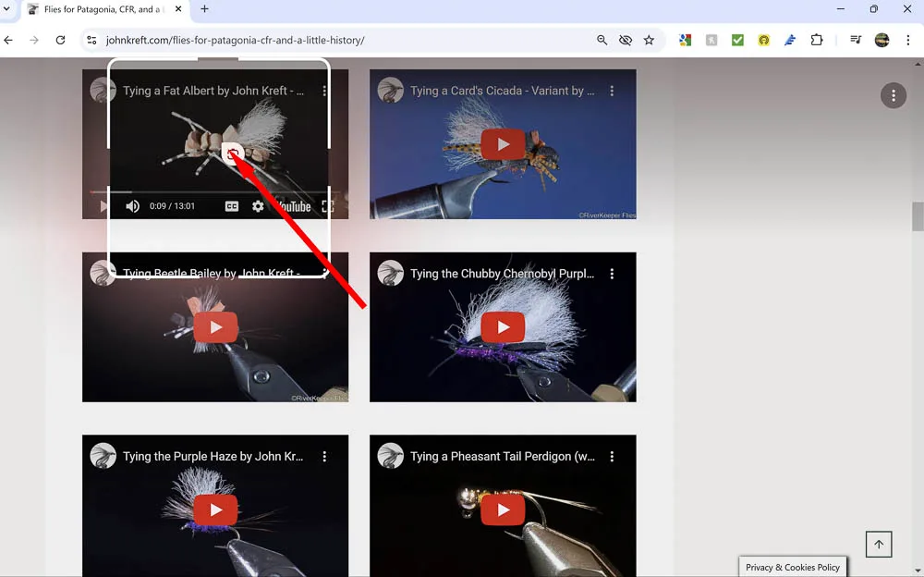
Task: Play the Pheasant Tail Perdigon video
Action: coord(503,509)
